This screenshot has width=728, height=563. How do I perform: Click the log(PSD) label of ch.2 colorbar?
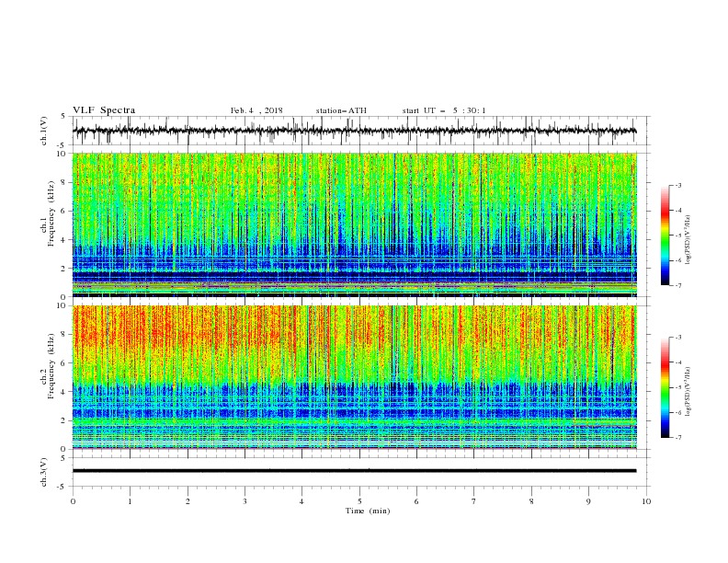coord(688,392)
